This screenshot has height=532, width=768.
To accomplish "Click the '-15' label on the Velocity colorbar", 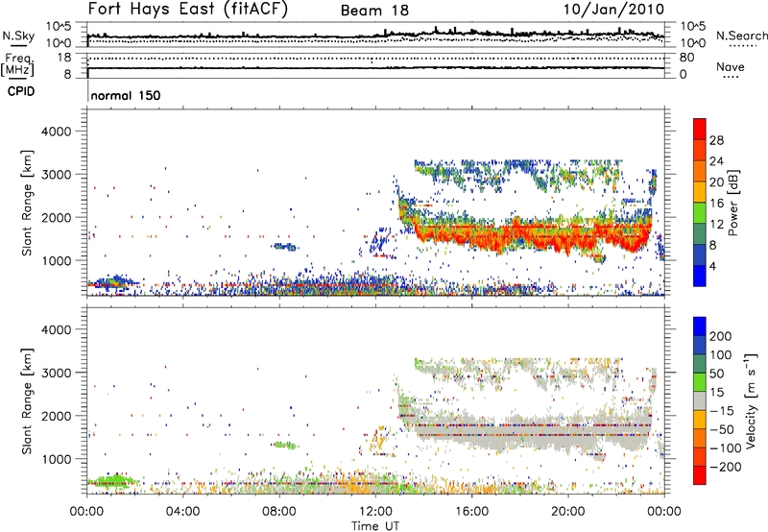I will pos(722,410).
